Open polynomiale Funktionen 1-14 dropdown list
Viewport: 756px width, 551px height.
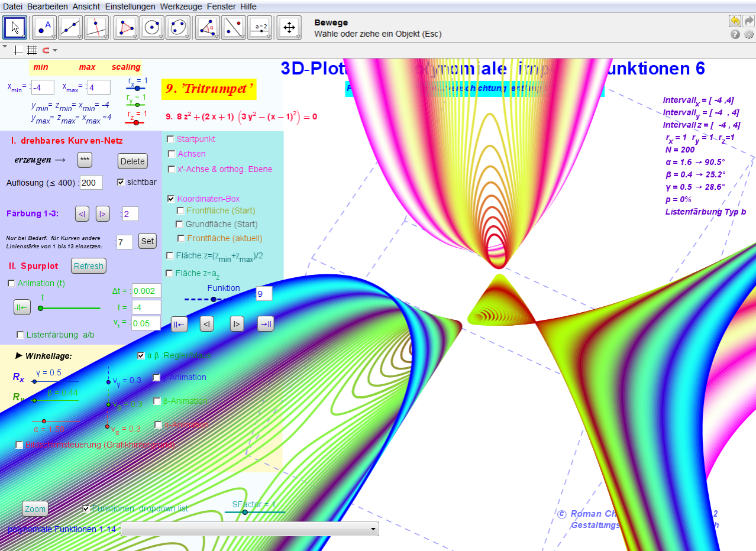249,529
